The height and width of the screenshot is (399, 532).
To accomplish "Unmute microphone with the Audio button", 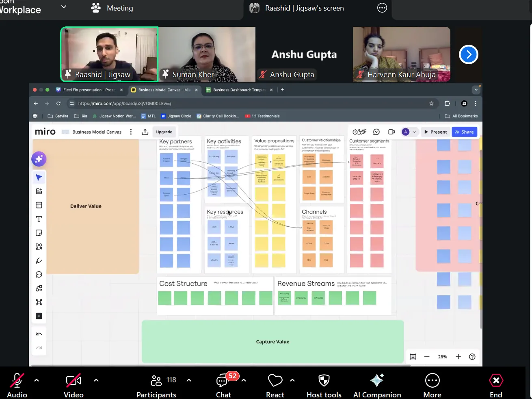I will (x=17, y=385).
